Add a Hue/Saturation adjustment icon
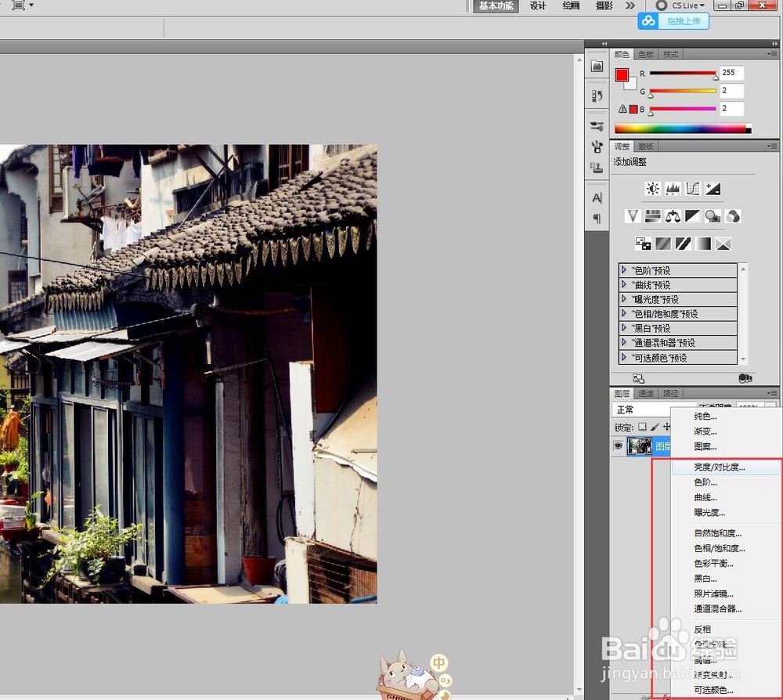The image size is (783, 700). coord(653,215)
